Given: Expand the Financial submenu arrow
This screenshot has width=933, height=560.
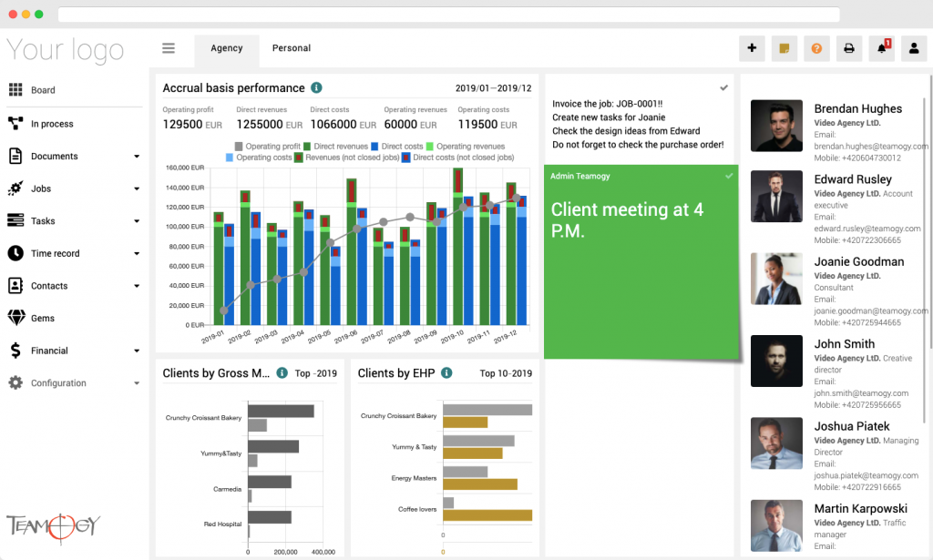Looking at the screenshot, I should coord(137,351).
